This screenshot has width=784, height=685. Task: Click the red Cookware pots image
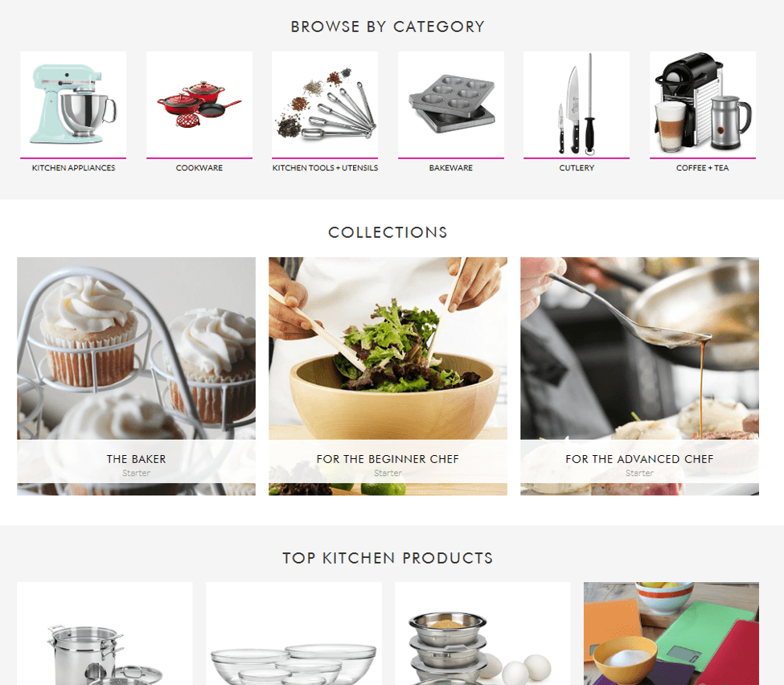click(x=199, y=104)
